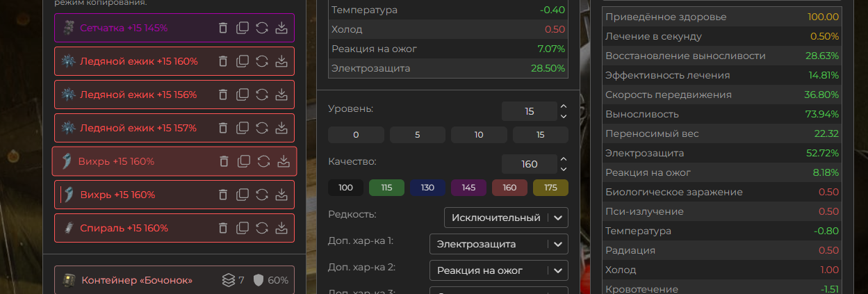This screenshot has height=294, width=868.
Task: Click download icon on Ледяной ежик +15 160%
Action: point(281,61)
